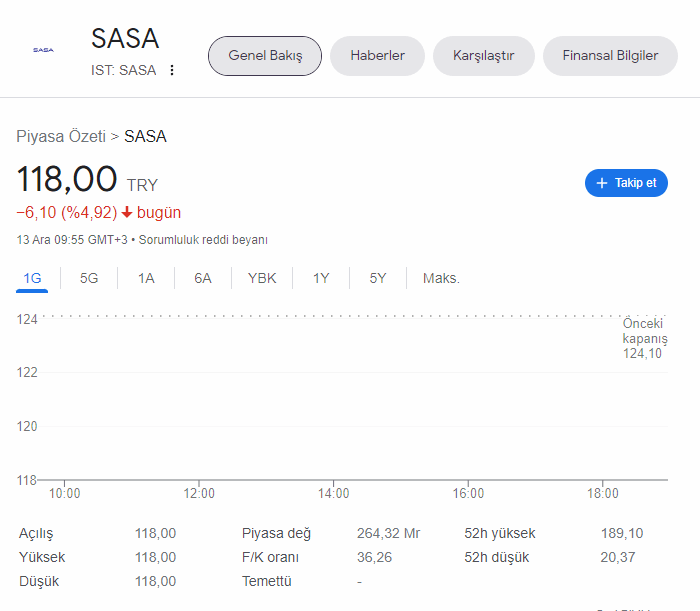Click the red down arrow change indicator
The image size is (700, 611).
[x=127, y=212]
